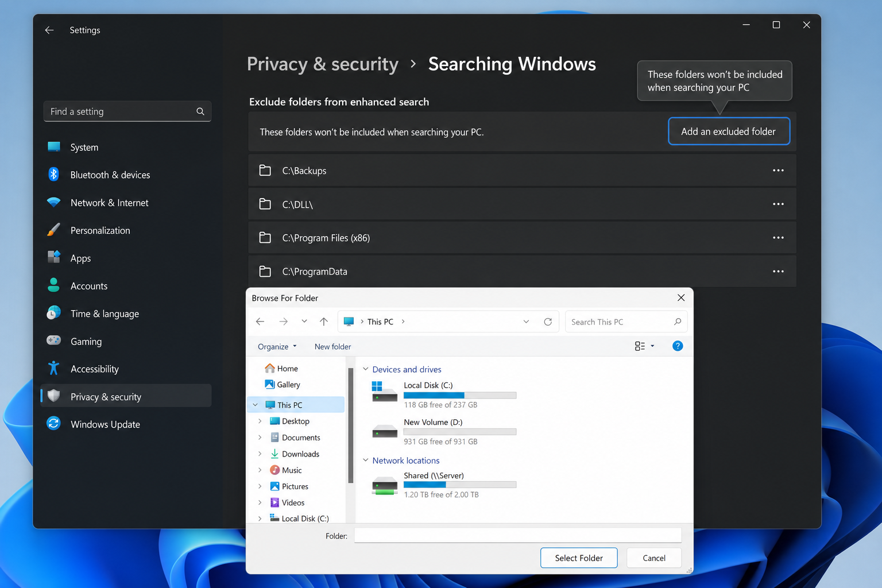Image resolution: width=882 pixels, height=588 pixels.
Task: Open the Organize dropdown menu
Action: pyautogui.click(x=277, y=347)
